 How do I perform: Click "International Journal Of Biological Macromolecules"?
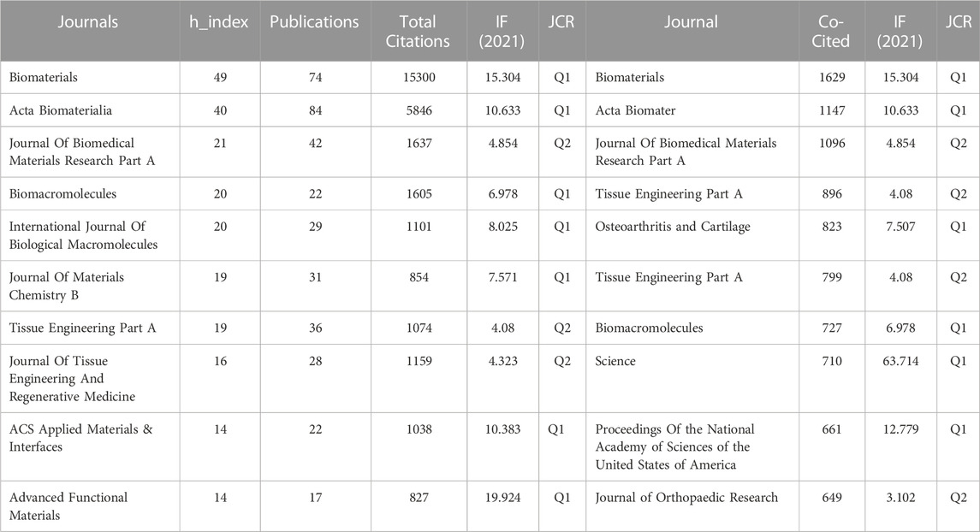(83, 235)
